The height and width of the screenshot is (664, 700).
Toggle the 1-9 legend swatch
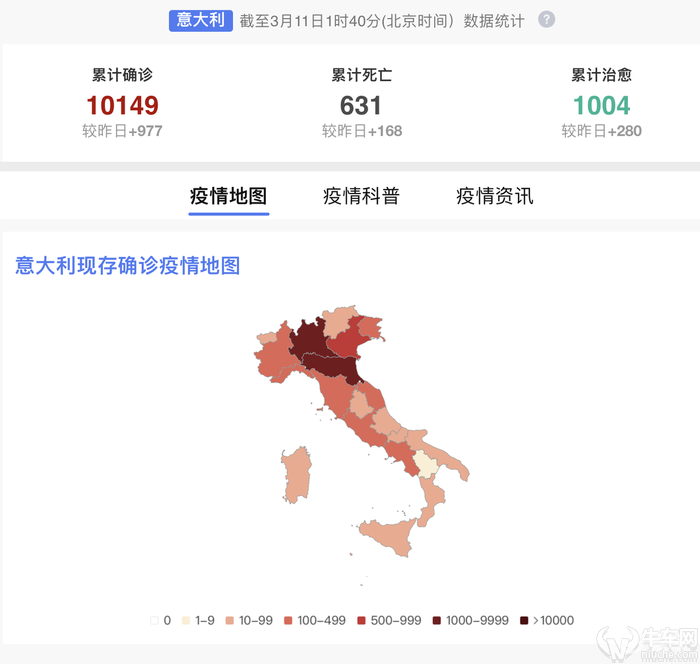coord(186,620)
